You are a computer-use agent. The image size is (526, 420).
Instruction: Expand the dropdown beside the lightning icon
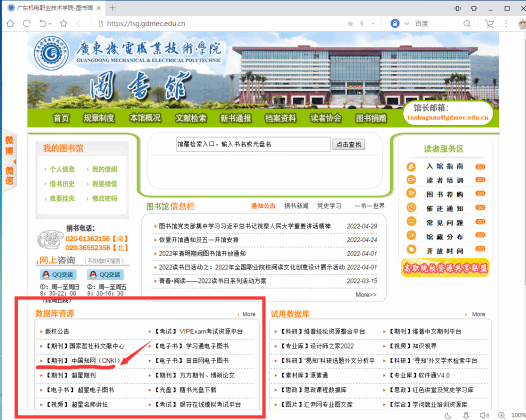tap(373, 24)
